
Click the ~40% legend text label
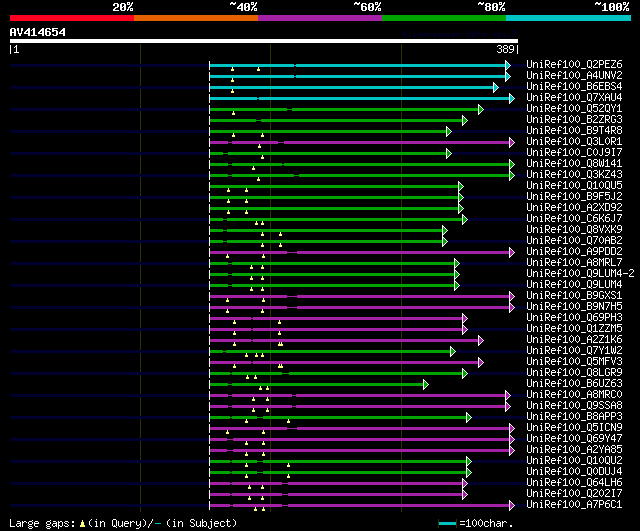tap(243, 7)
